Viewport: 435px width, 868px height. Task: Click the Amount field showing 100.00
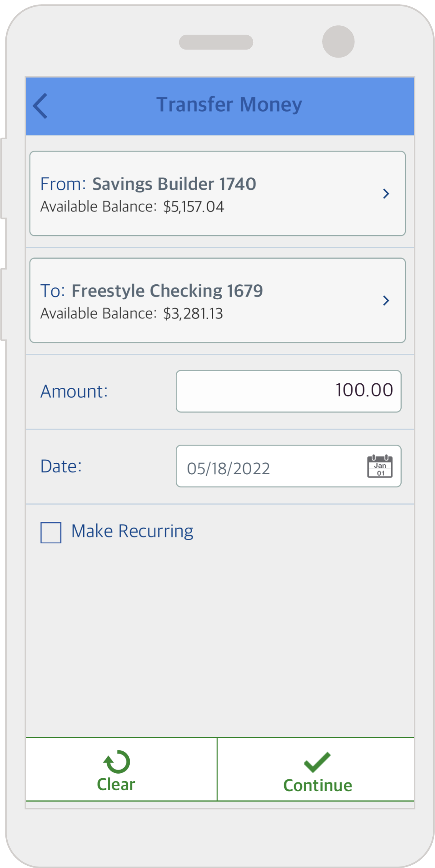[288, 391]
